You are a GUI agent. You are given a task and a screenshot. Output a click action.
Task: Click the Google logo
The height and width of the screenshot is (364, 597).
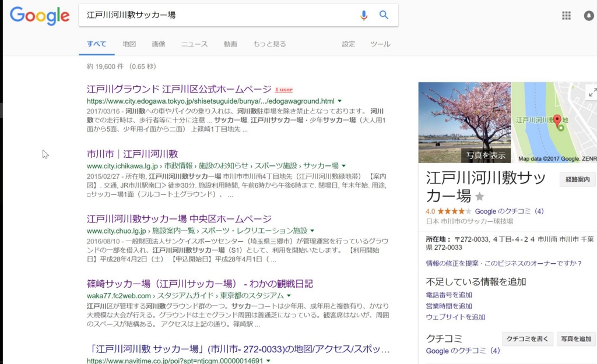40,16
